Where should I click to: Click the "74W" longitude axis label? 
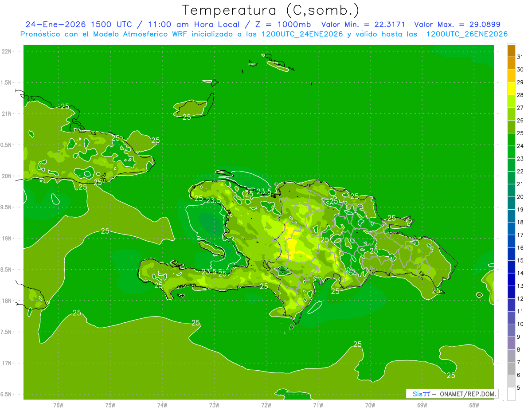tap(162, 405)
